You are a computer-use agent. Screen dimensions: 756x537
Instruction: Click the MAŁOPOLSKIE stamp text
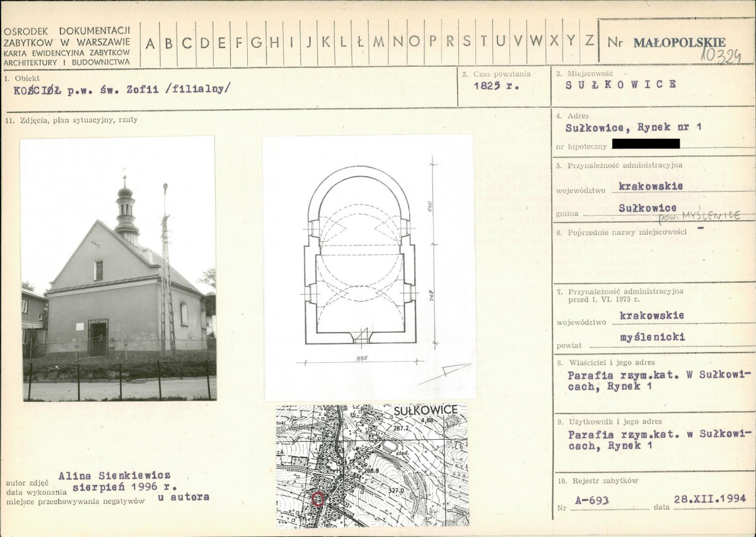coord(679,42)
